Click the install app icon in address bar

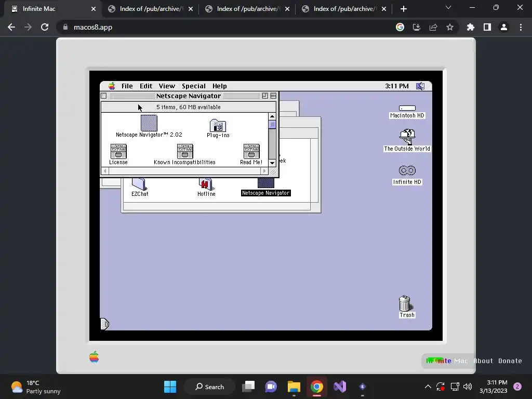pyautogui.click(x=417, y=27)
